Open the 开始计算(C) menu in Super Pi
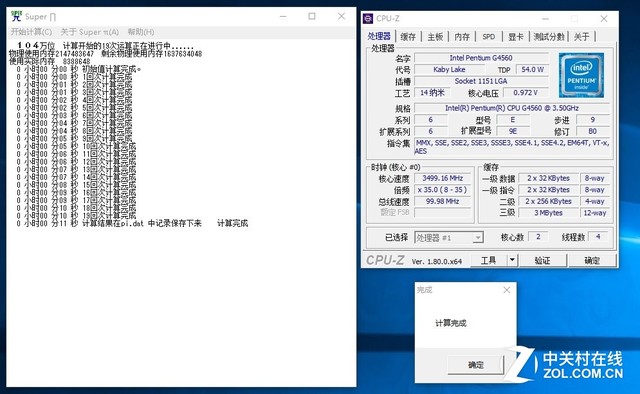640x394 pixels. pos(31,32)
